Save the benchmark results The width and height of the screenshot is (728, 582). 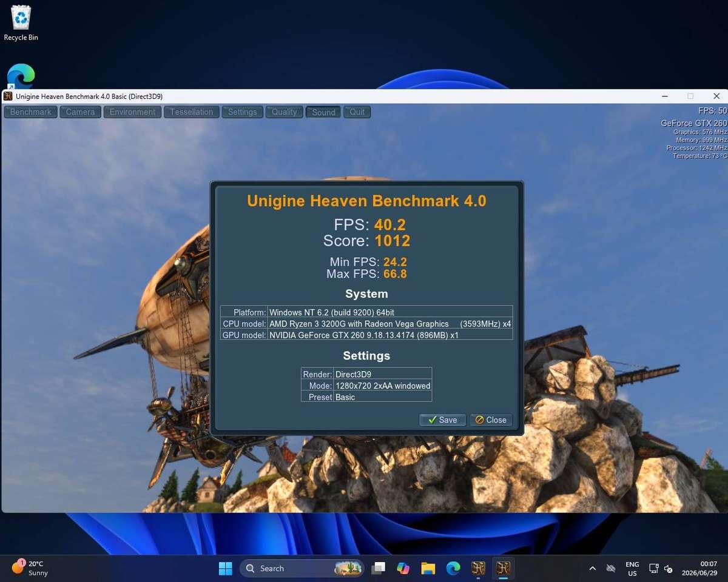442,420
